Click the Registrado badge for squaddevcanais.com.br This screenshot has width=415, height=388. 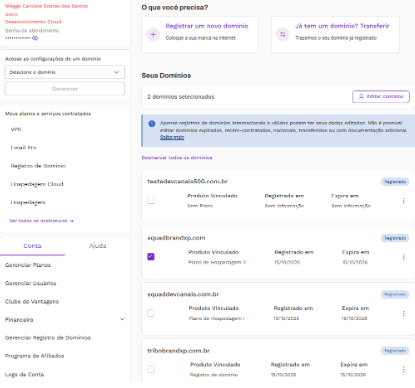tap(395, 294)
